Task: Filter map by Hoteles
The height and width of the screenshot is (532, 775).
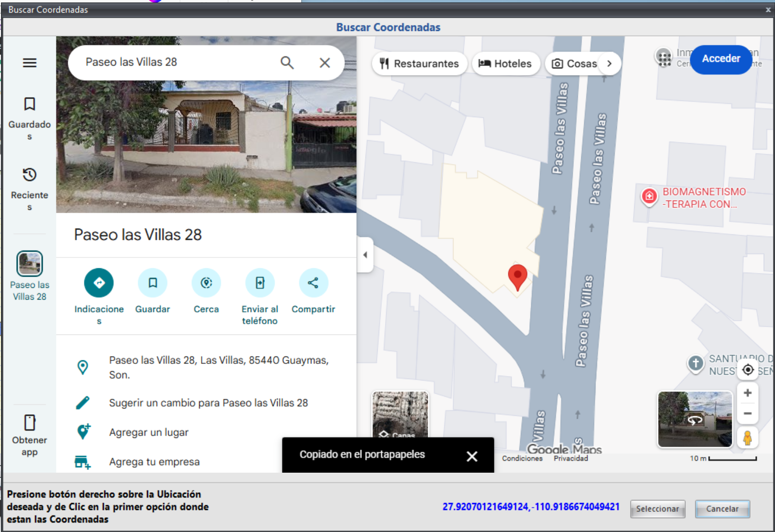Action: point(506,64)
